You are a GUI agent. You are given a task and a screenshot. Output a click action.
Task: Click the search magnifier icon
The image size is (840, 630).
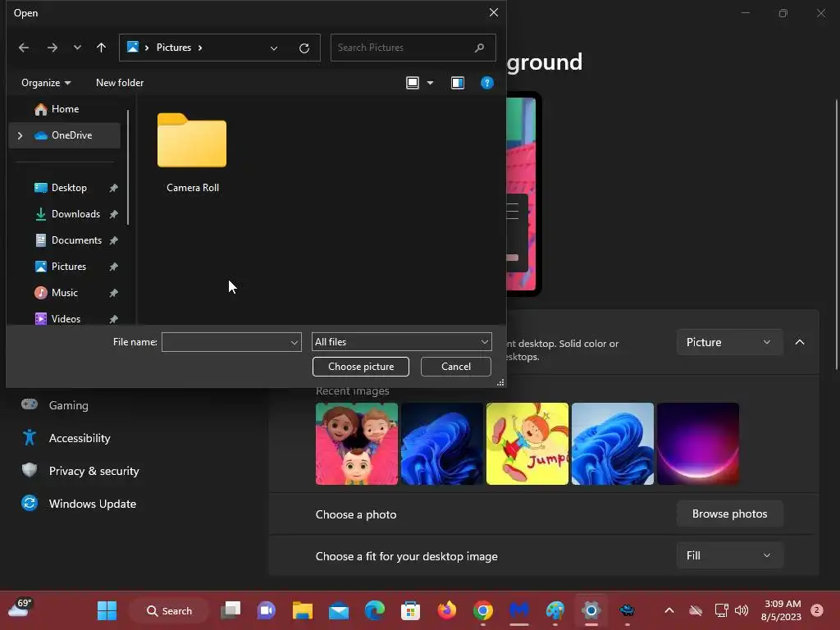tap(479, 48)
